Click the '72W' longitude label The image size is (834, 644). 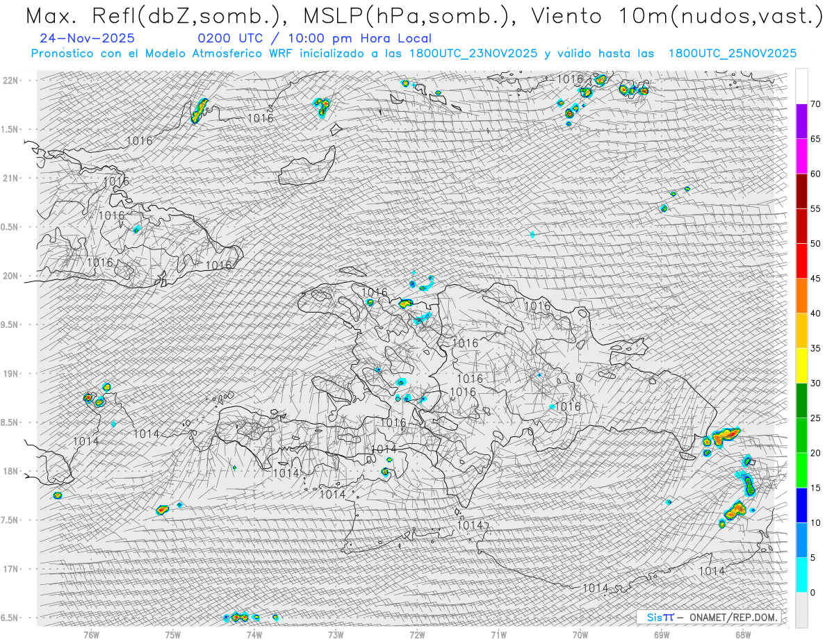pyautogui.click(x=417, y=634)
